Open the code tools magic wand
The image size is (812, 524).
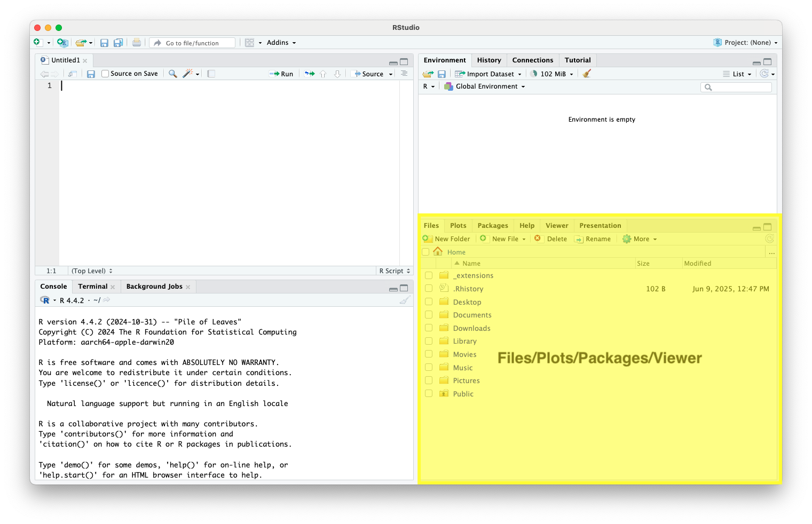pos(188,74)
